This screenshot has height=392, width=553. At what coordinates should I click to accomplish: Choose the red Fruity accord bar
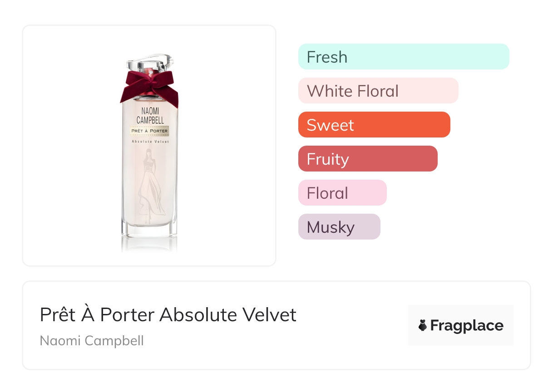click(x=368, y=159)
